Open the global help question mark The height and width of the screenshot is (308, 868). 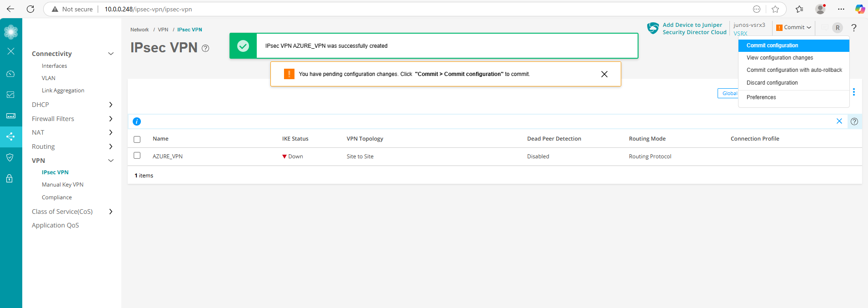pos(854,28)
